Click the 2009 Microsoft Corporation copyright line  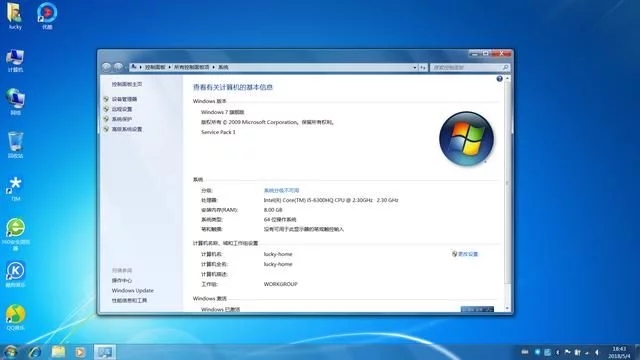[267, 122]
